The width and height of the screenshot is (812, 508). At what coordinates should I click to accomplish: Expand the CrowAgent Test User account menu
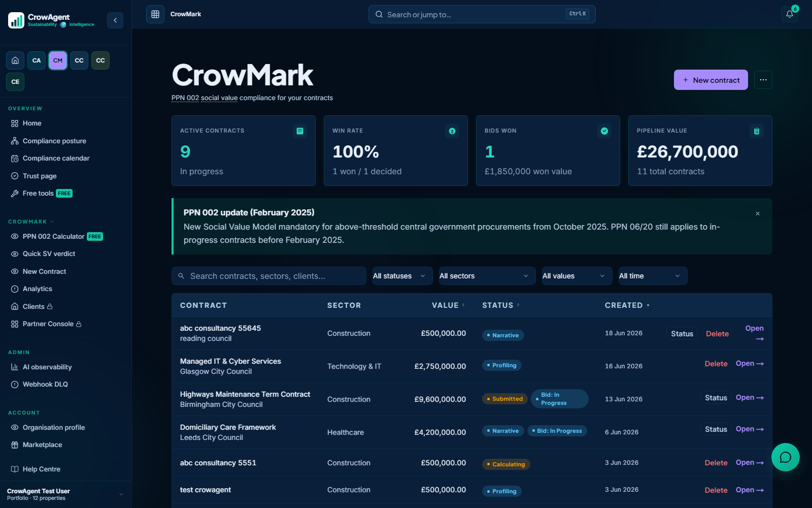(65, 494)
